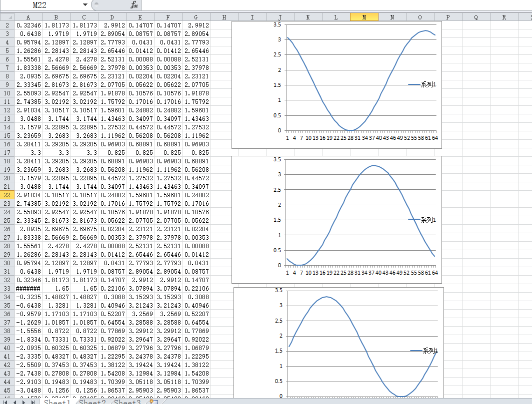
Task: Switch to the Sheet3 tab
Action: coord(127,402)
